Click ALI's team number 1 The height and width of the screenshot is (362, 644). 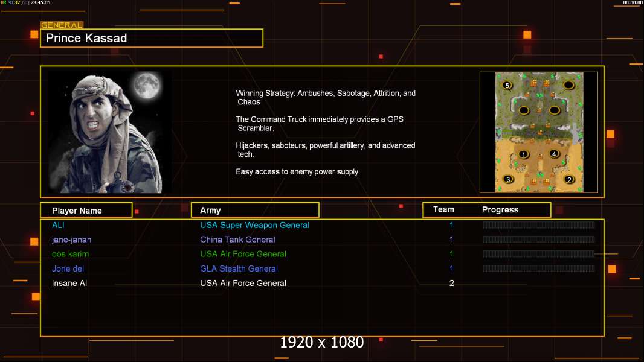click(x=451, y=225)
